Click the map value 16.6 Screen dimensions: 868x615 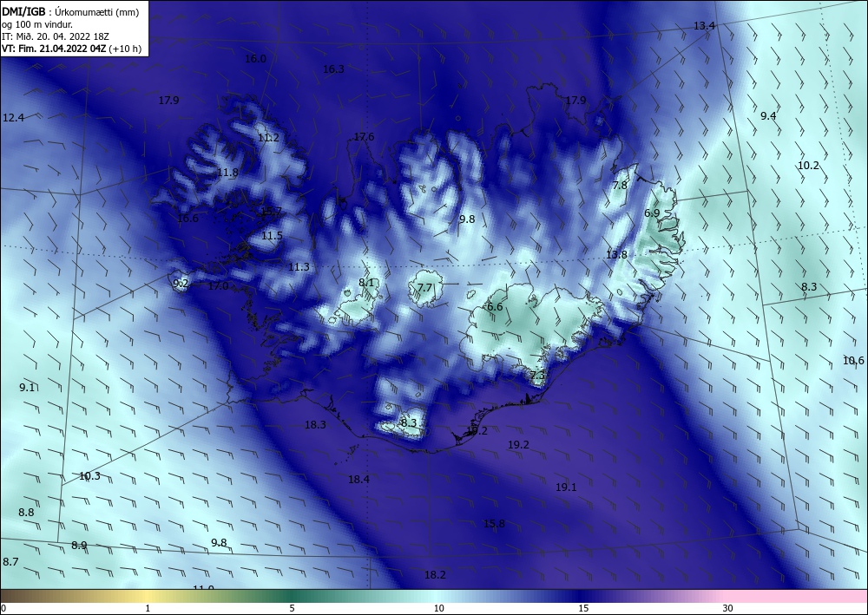(187, 219)
